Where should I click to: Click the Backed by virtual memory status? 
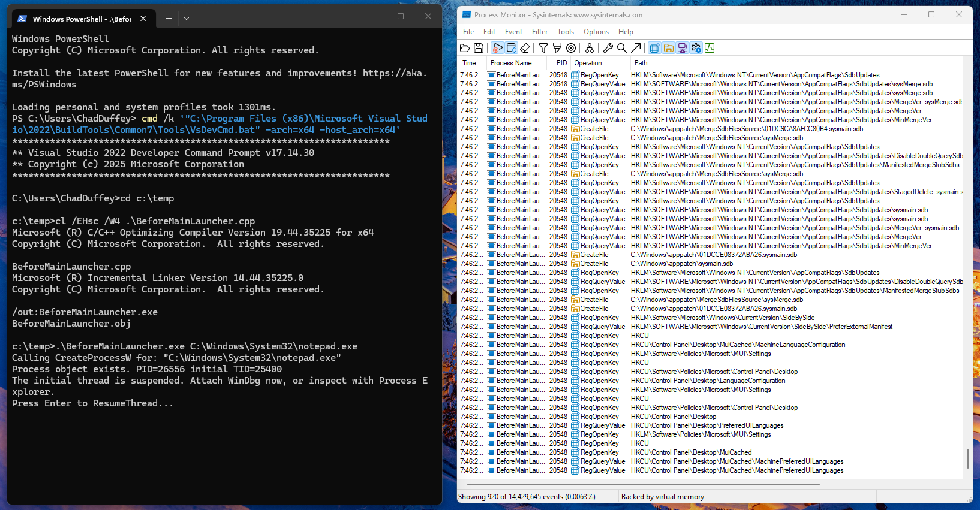[x=663, y=497]
